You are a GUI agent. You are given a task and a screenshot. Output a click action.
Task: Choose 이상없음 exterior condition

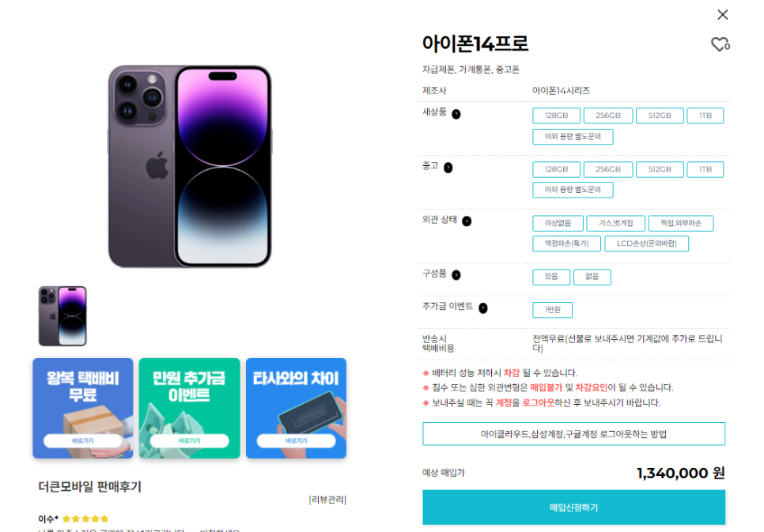558,223
